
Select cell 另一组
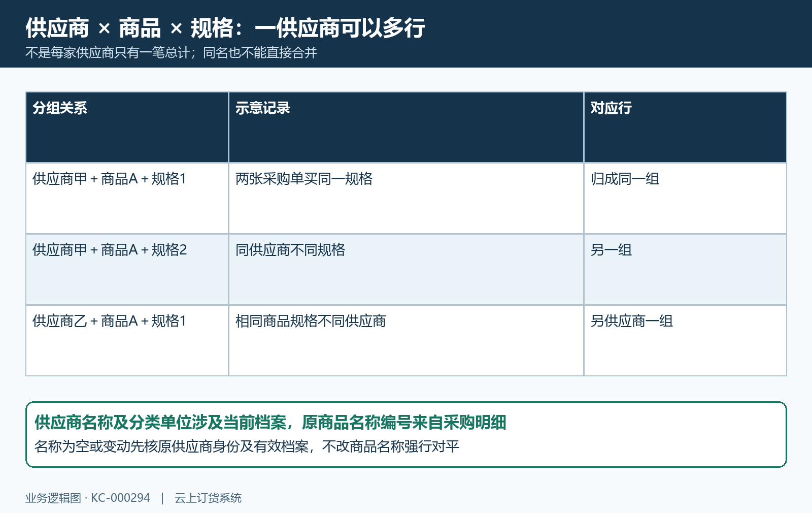[685, 270]
